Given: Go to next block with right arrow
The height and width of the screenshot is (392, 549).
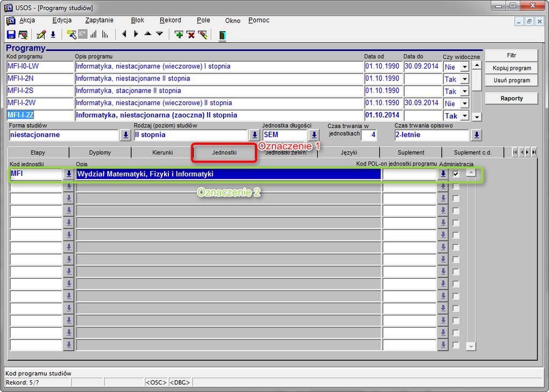Looking at the screenshot, I should (136, 34).
